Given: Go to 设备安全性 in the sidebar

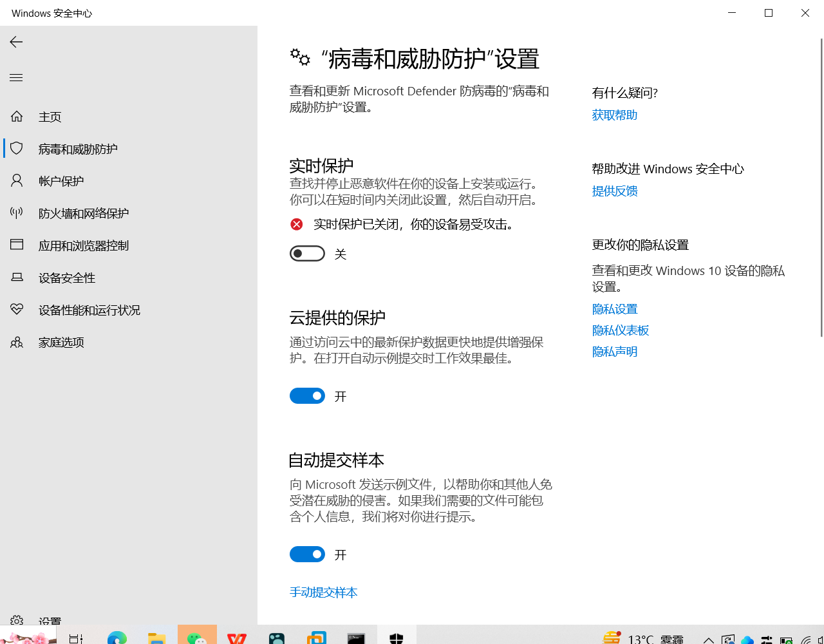Looking at the screenshot, I should pyautogui.click(x=129, y=278).
